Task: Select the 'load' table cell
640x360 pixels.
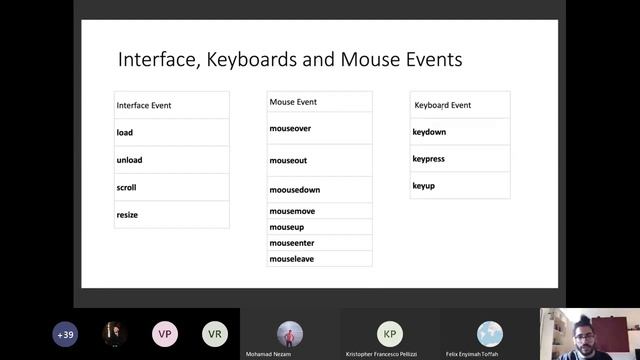Action: pos(172,133)
